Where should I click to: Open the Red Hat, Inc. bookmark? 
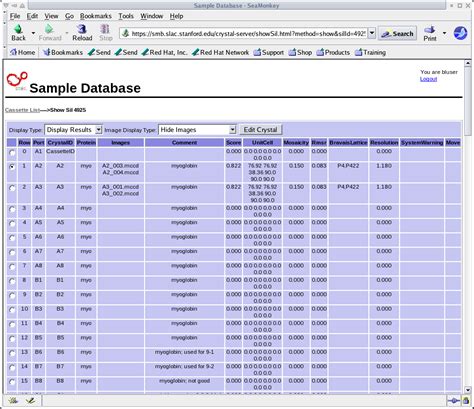tap(164, 52)
